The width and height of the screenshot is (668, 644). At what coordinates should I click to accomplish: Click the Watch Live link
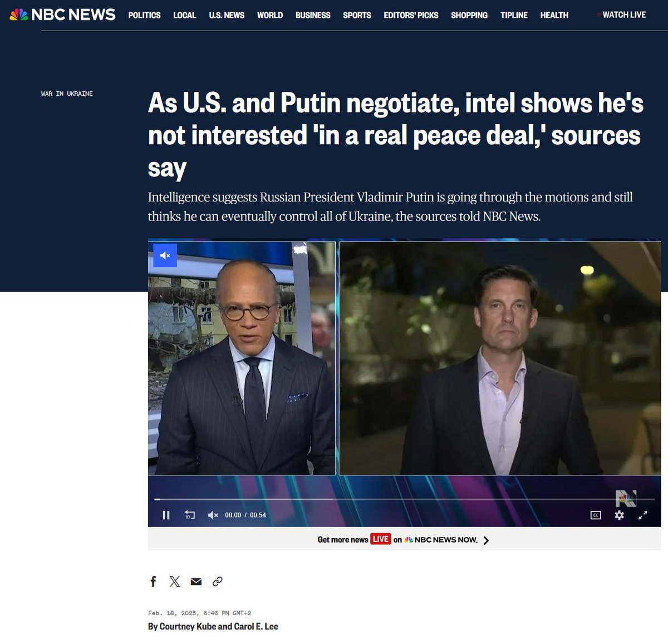click(624, 15)
